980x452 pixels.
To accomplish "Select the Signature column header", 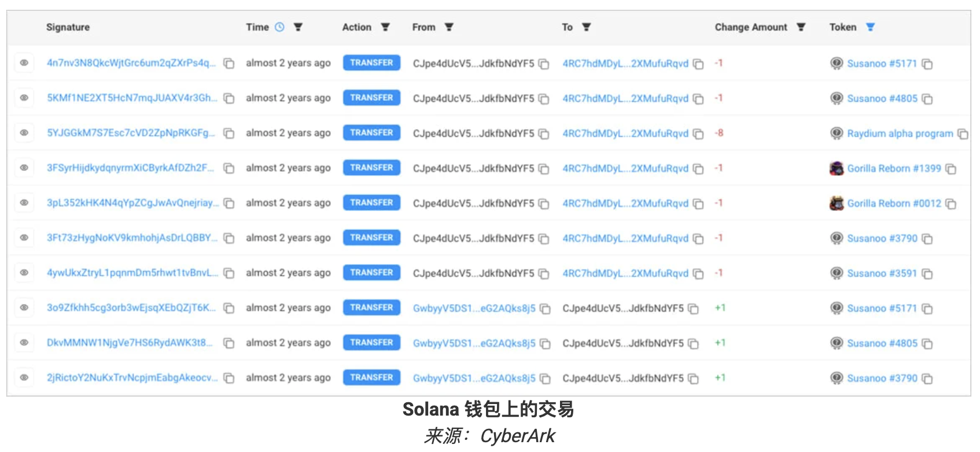I will (x=68, y=27).
